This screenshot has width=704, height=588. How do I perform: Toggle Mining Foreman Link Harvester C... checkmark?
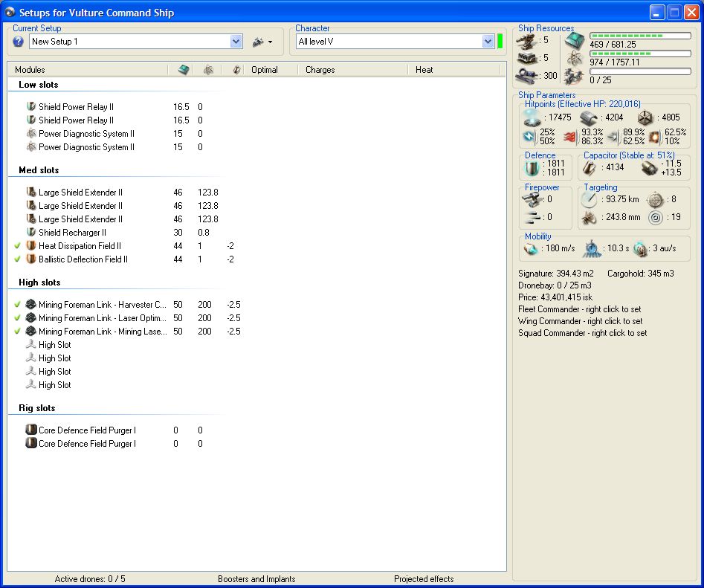coord(18,304)
